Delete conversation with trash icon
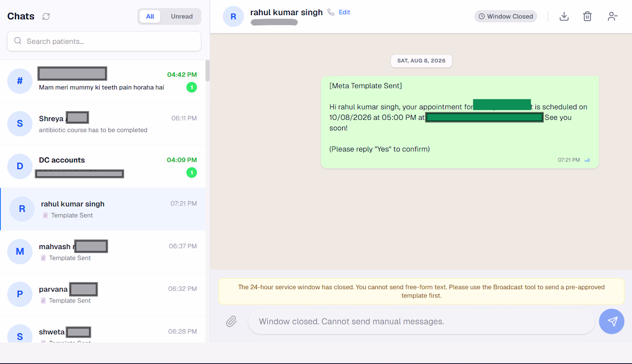Viewport: 632px width, 364px height. coord(587,16)
